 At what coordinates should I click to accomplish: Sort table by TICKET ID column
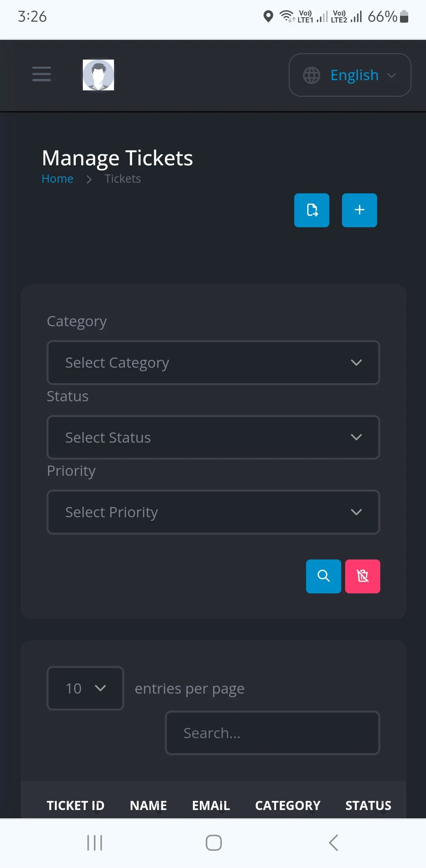click(75, 805)
